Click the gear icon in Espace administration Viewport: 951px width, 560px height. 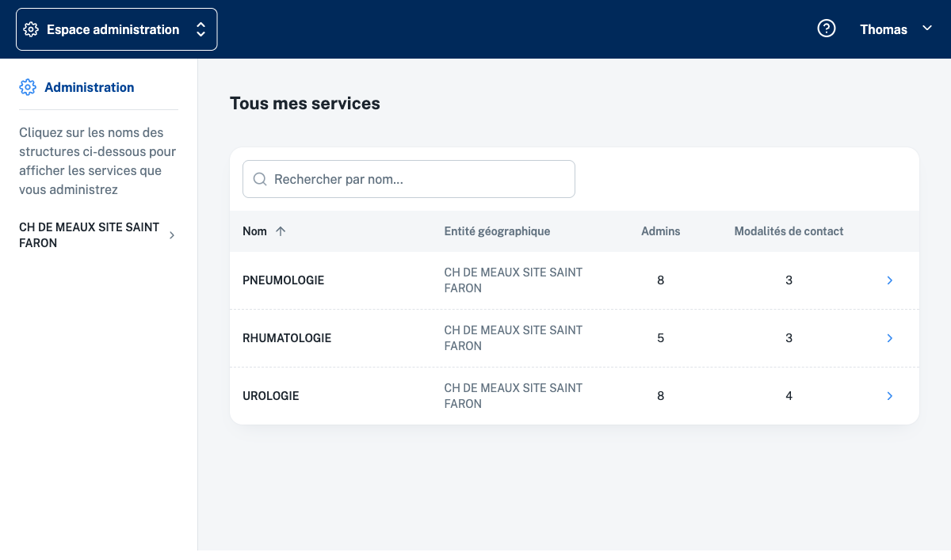click(31, 29)
